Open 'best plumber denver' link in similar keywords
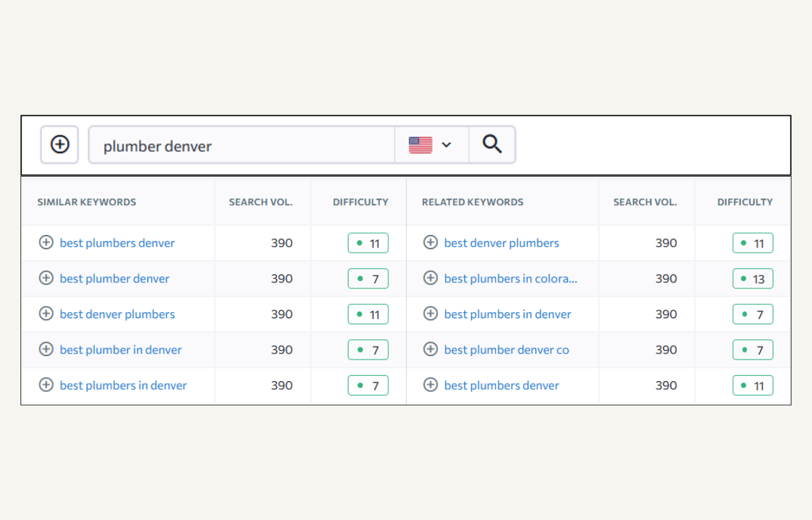The width and height of the screenshot is (812, 520). (114, 278)
